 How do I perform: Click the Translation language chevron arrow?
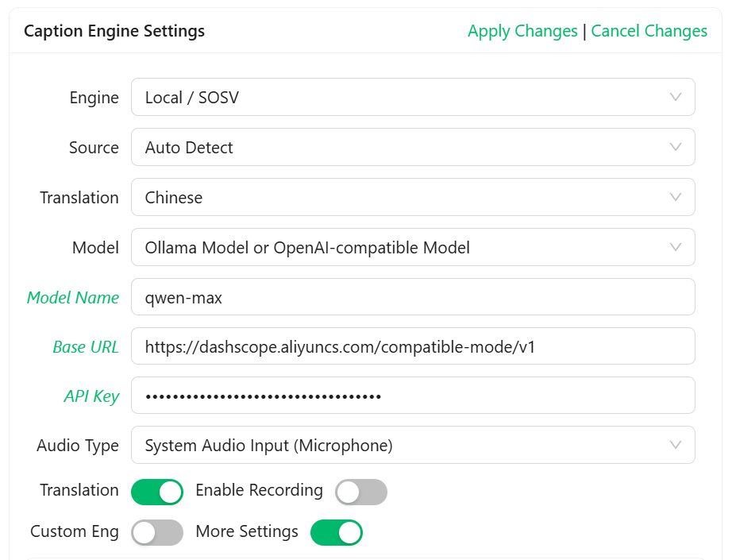(676, 197)
